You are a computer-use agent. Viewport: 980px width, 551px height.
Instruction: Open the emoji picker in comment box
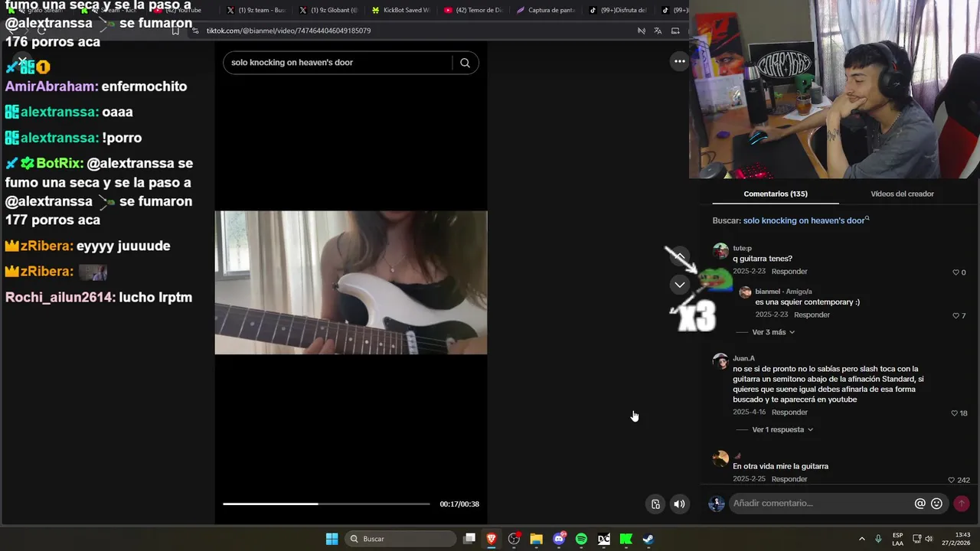936,504
